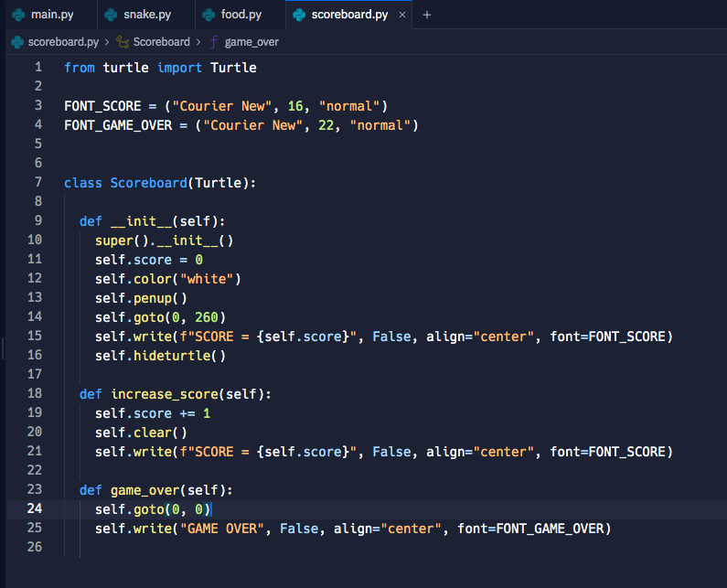727x588 pixels.
Task: Click Python icon on food.py tab
Action: point(208,15)
